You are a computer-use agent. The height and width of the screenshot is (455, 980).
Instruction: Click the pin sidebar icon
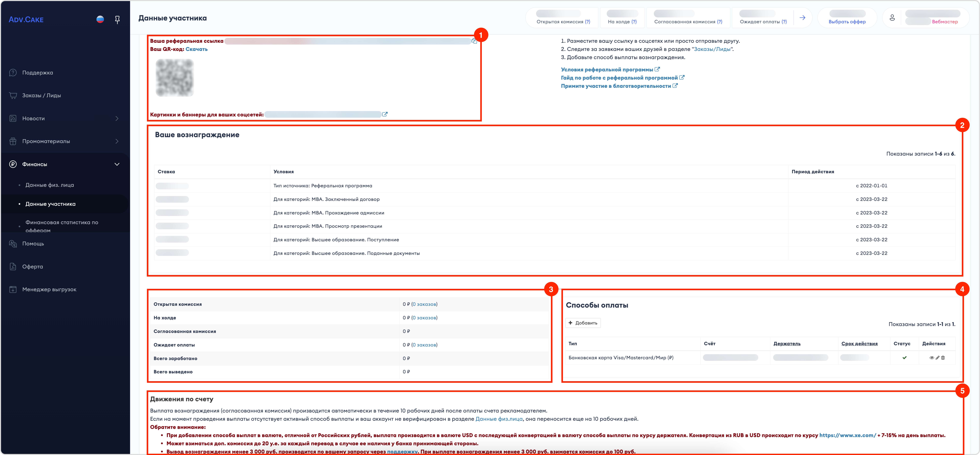(117, 20)
